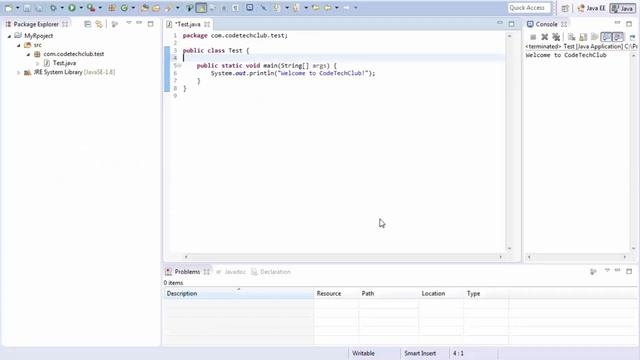Expand the JRE System Library node
The image size is (640, 360).
pyautogui.click(x=18, y=73)
